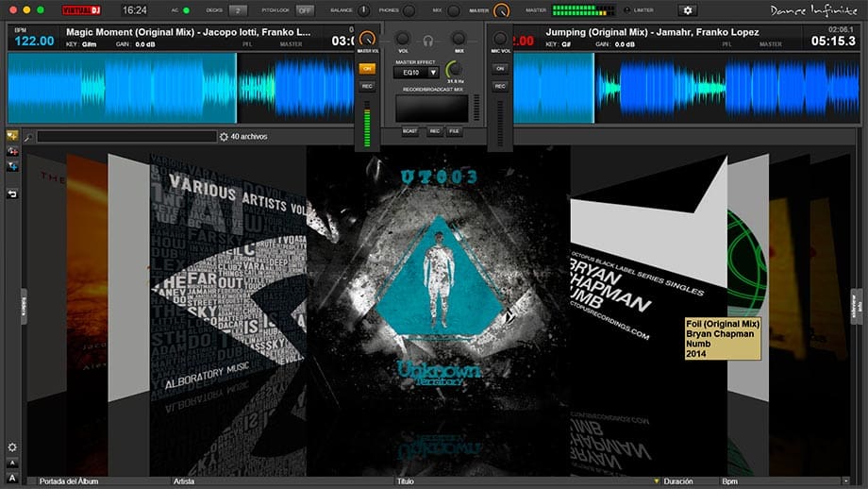This screenshot has height=489, width=868.
Task: Toggle the microphone ON button
Action: [500, 69]
